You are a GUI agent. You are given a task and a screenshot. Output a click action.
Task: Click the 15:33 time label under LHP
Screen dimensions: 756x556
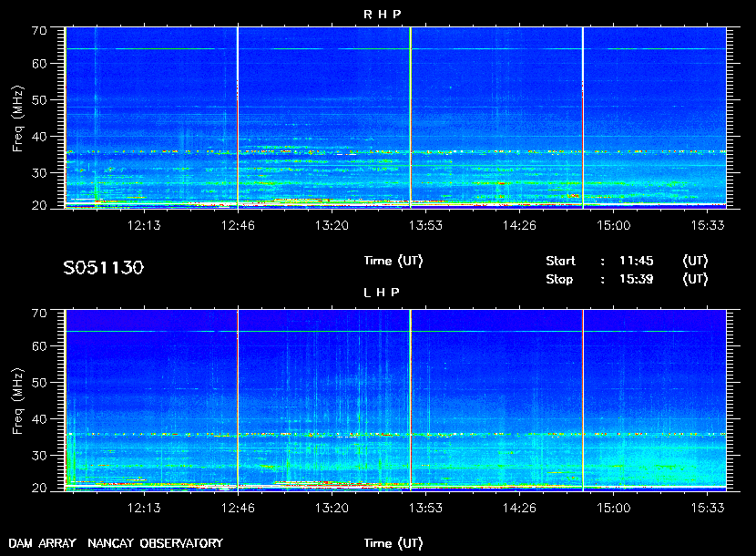point(708,508)
